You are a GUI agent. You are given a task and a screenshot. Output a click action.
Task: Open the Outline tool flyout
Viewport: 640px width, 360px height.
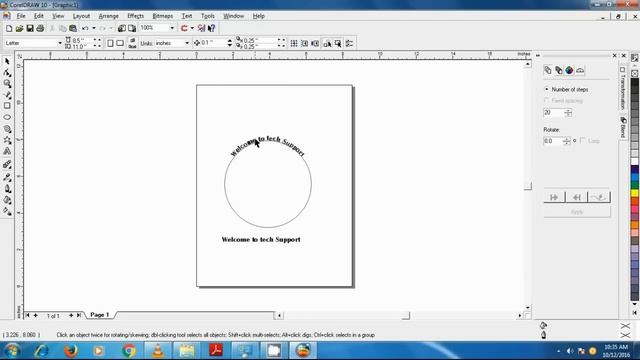[7, 189]
